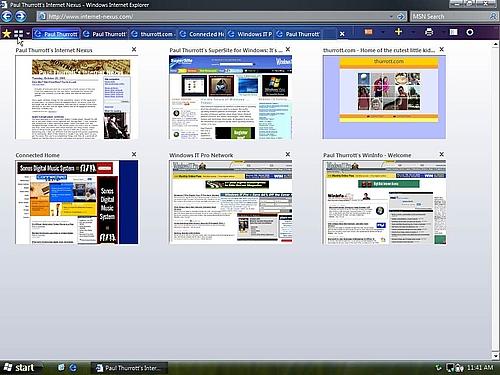Expand the Add Favorites dropdown arrow
Image resolution: width=500 pixels, height=375 pixels.
413,32
